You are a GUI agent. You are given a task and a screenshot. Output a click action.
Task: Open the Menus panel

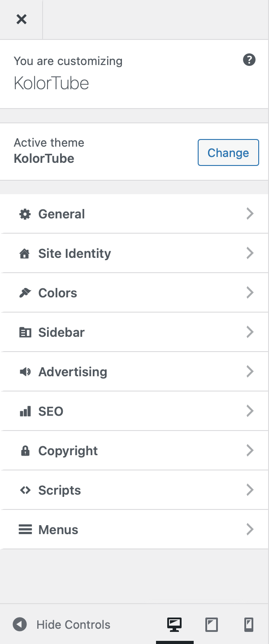coord(134,530)
